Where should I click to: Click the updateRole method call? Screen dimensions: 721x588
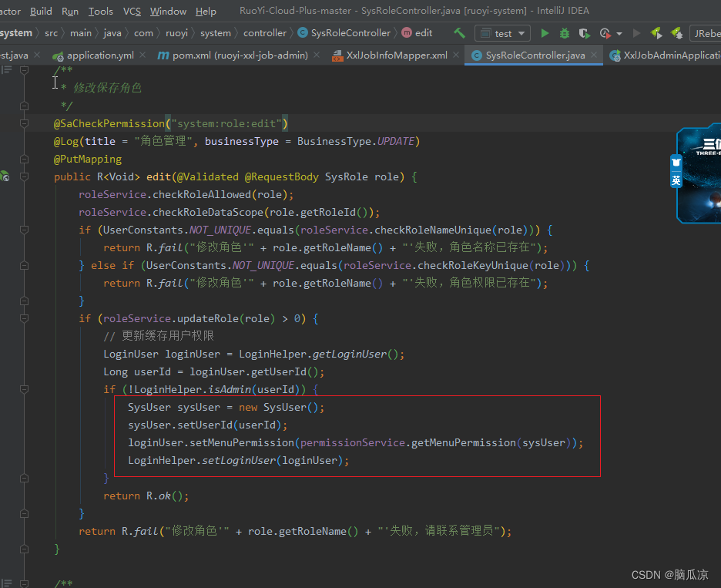point(208,318)
